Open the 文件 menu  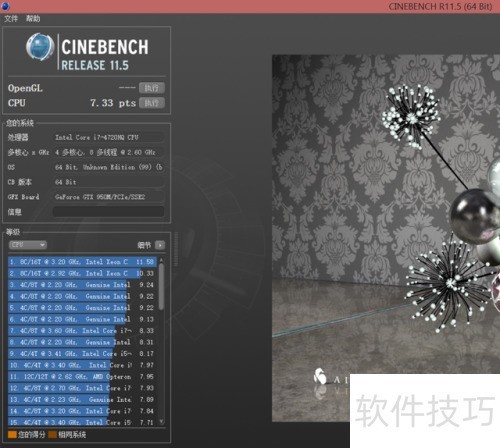(x=11, y=19)
